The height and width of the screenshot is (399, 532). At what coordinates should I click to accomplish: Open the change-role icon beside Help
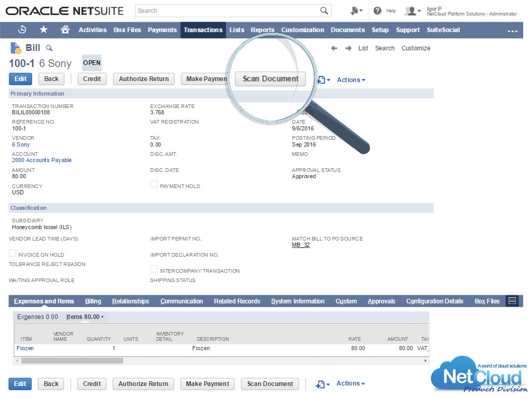click(356, 11)
